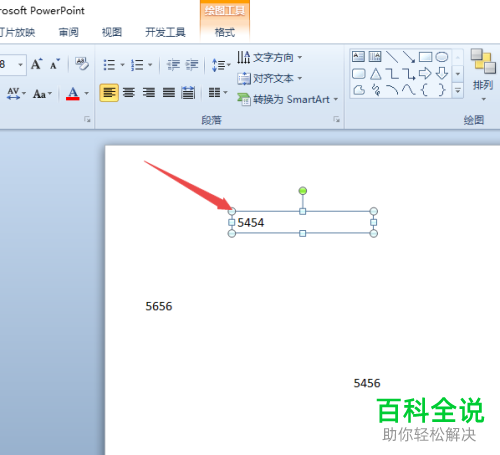The height and width of the screenshot is (455, 500).
Task: Click the Increase Indent level icon
Action: (192, 65)
